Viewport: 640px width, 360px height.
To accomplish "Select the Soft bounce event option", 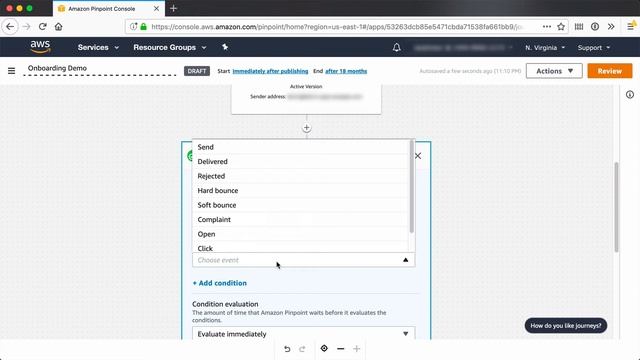I will pos(300,205).
